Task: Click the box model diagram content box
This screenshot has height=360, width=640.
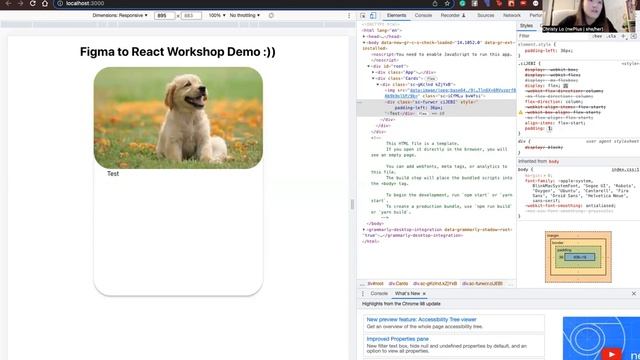Action: pyautogui.click(x=580, y=257)
